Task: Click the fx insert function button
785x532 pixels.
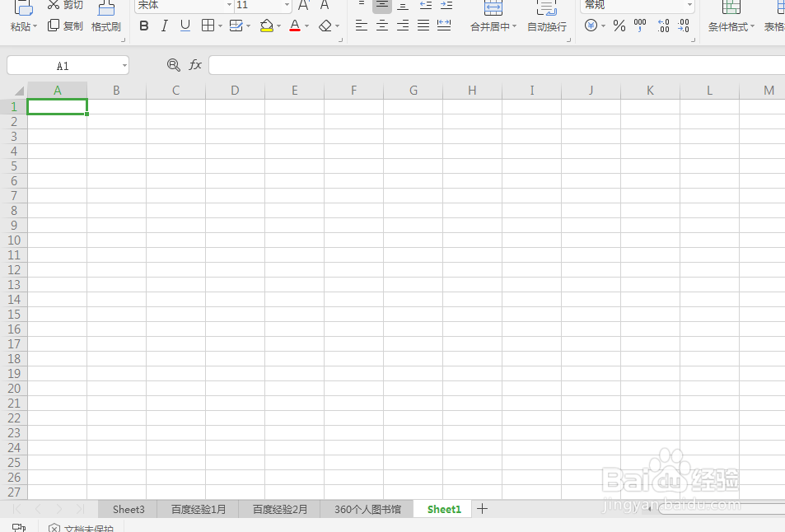Action: pos(194,65)
